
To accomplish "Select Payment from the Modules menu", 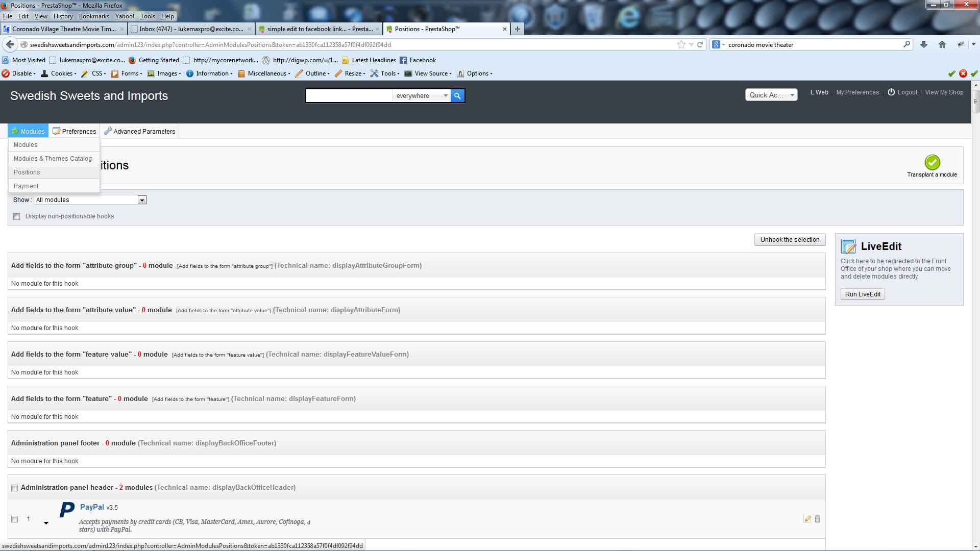I will point(26,186).
